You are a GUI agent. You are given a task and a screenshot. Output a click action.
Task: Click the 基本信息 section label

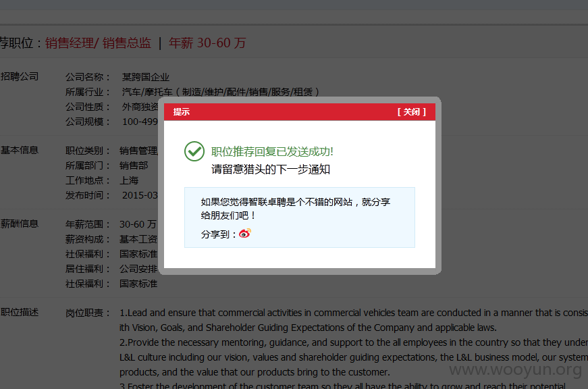[x=20, y=150]
